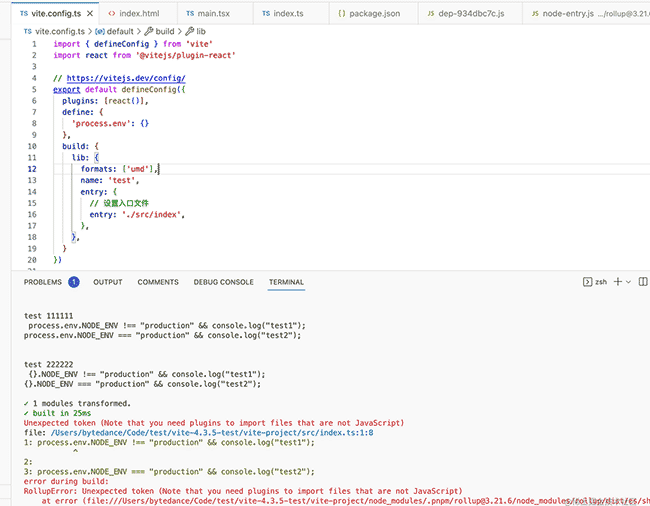Screen dimensions: 650x506
Task: Select the 'lib' breadcrumb item
Action: pyautogui.click(x=200, y=31)
